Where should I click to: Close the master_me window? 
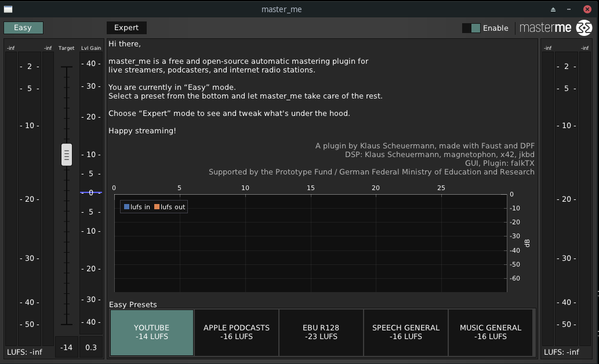587,9
